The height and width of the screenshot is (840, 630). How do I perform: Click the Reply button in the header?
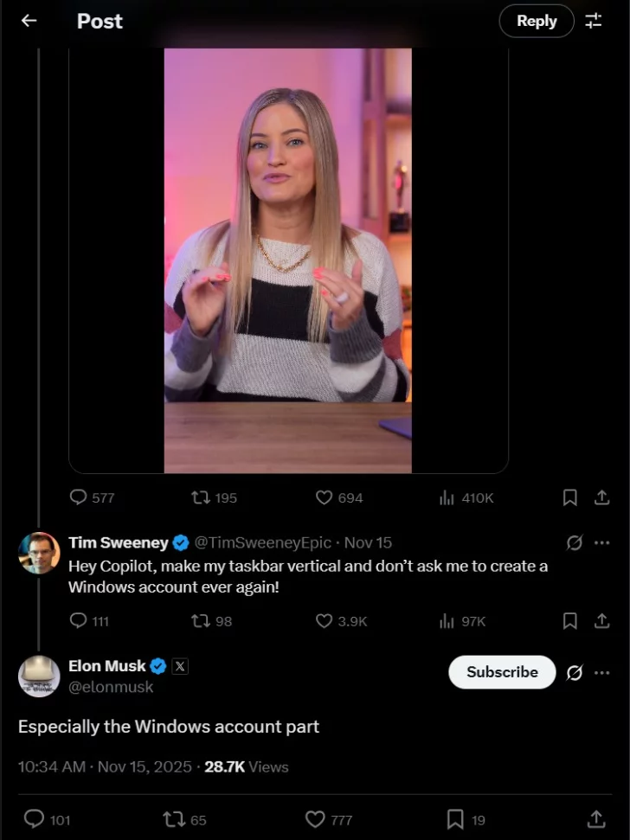536,21
